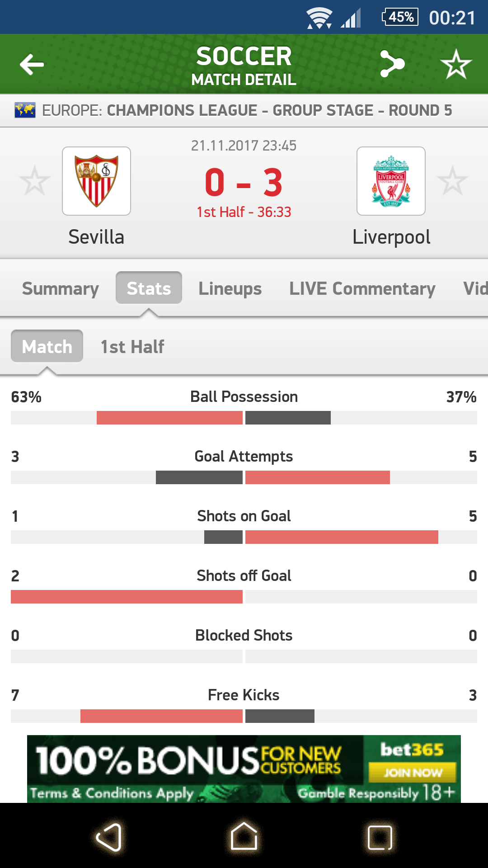The width and height of the screenshot is (488, 868).
Task: Toggle favorite star beside Liverpool
Action: [x=452, y=181]
